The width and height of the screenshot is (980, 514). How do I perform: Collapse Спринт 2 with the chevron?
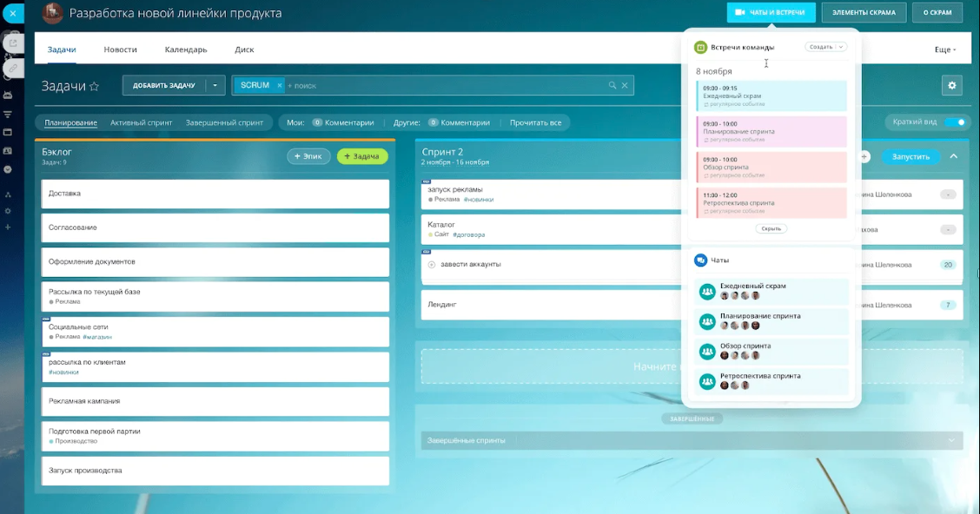(x=954, y=157)
